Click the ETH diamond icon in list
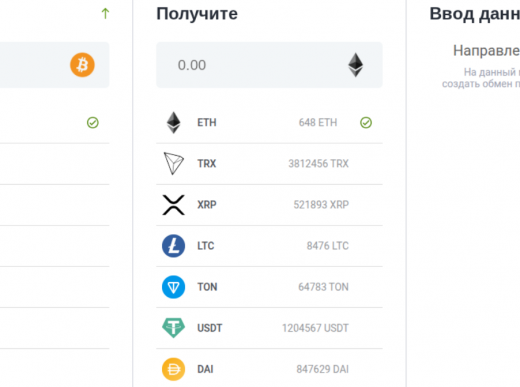Image resolution: width=520 pixels, height=387 pixels. click(173, 122)
